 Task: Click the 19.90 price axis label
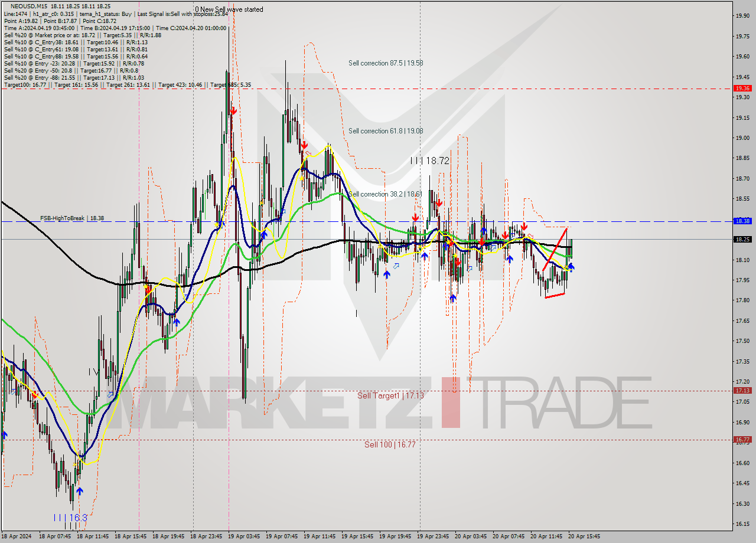point(742,16)
